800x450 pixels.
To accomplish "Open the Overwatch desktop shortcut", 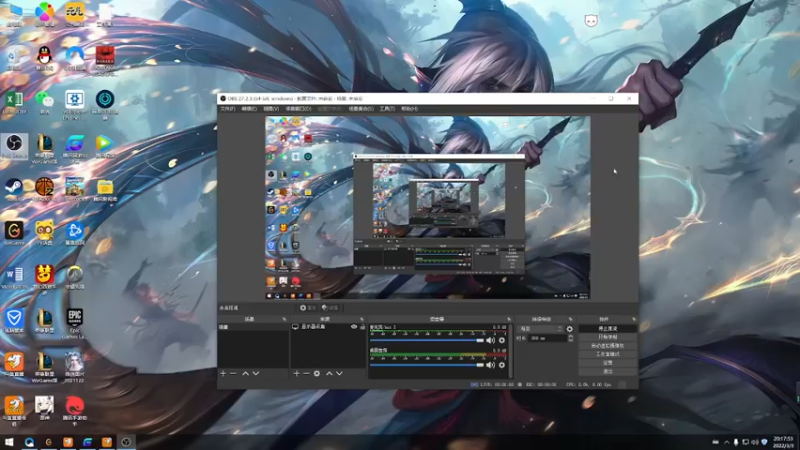I will 74,276.
